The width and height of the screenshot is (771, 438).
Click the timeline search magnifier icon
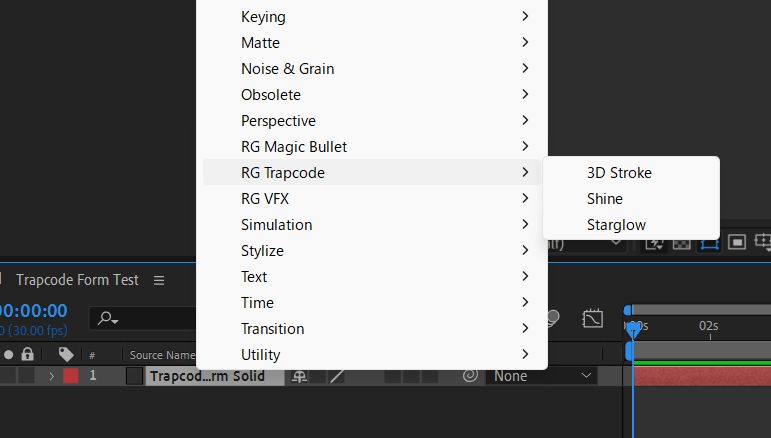107,318
